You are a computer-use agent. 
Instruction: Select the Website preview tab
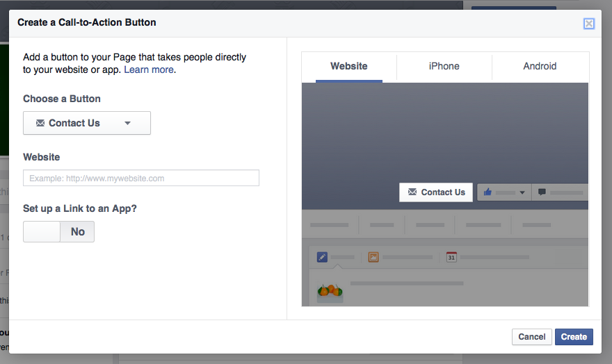tap(348, 67)
